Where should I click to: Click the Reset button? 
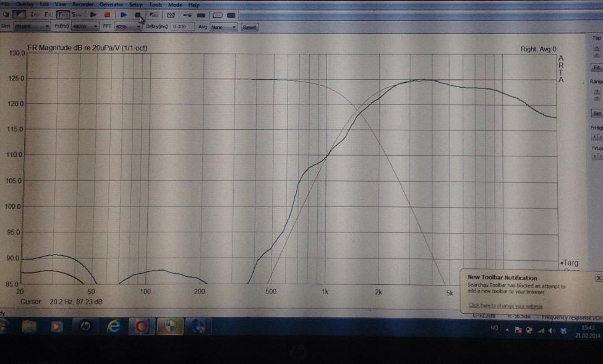click(x=250, y=27)
